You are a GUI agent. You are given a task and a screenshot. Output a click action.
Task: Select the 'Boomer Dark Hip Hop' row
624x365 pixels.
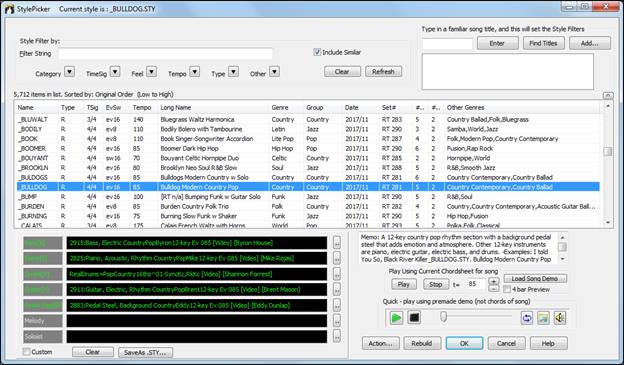pyautogui.click(x=308, y=148)
